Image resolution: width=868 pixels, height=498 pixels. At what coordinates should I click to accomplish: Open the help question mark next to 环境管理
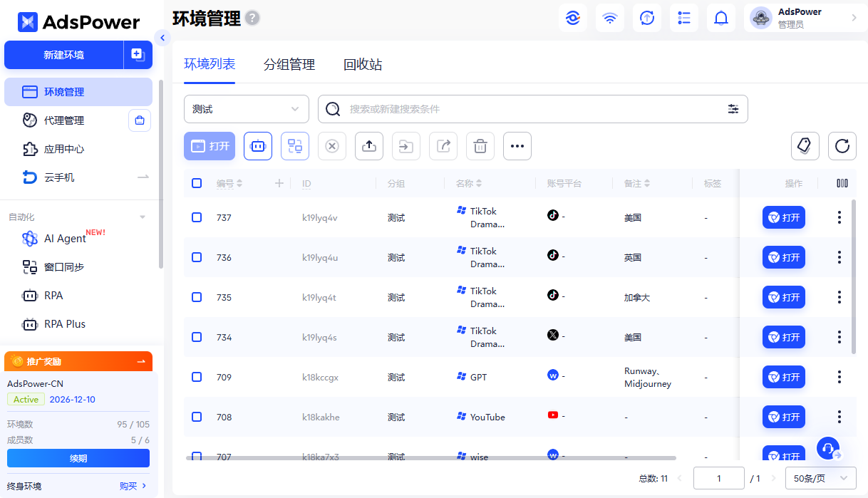[x=252, y=19]
